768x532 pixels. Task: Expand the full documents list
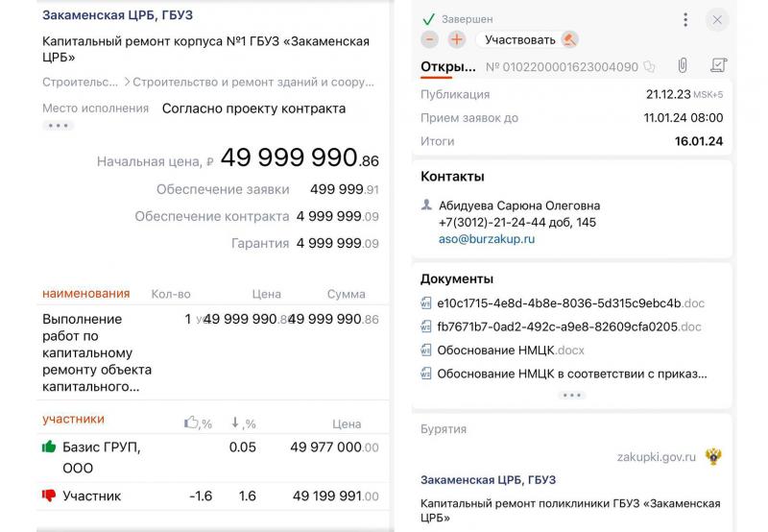point(571,395)
